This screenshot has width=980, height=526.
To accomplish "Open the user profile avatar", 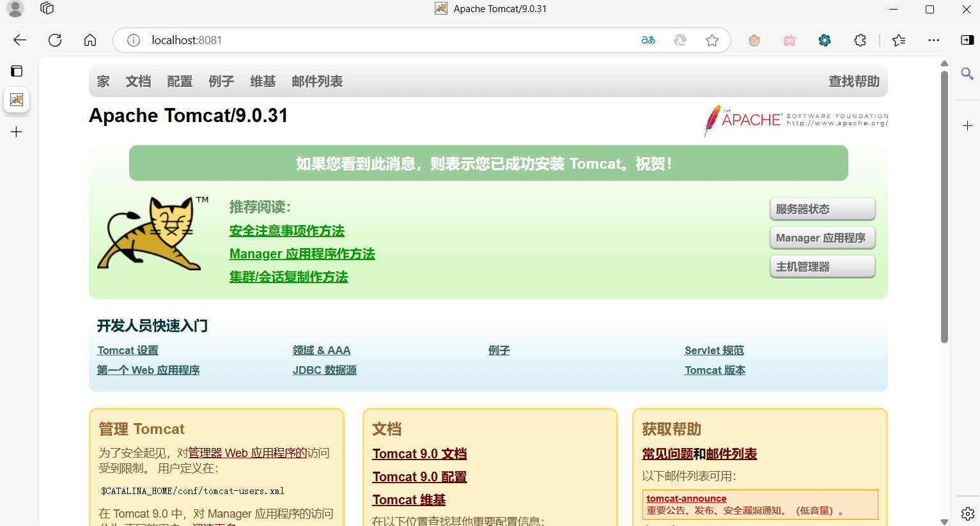I will (x=15, y=9).
